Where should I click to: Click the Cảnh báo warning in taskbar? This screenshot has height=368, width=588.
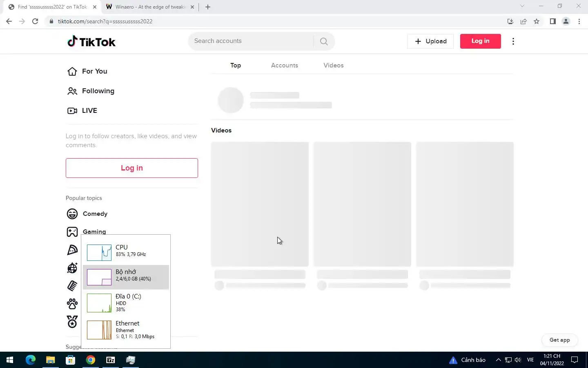point(467,360)
